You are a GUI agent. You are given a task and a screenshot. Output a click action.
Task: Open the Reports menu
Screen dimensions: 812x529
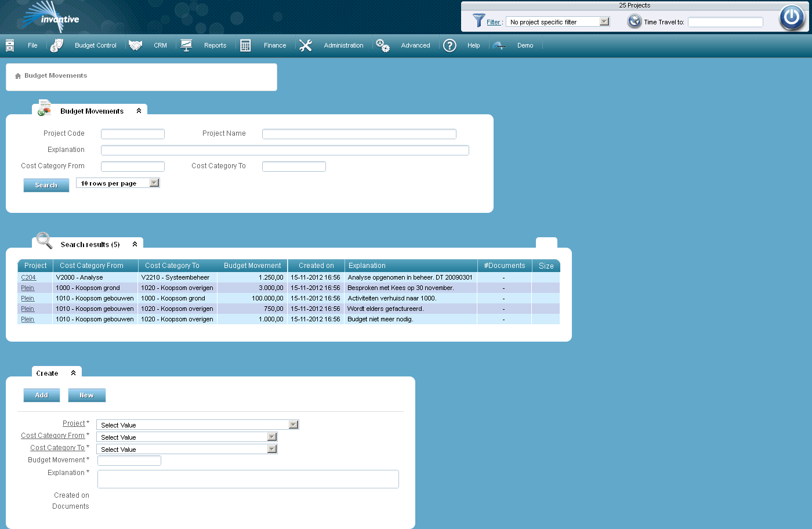pos(215,45)
